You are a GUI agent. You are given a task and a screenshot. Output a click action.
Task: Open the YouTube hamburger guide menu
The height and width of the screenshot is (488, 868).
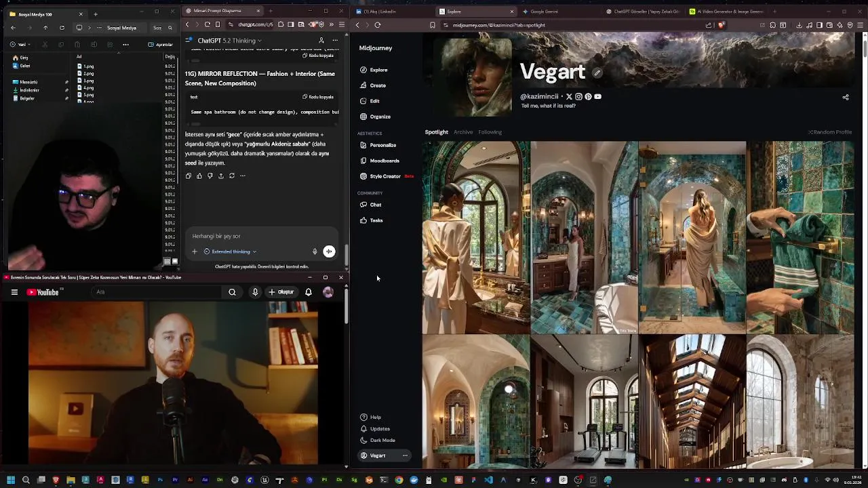[14, 292]
